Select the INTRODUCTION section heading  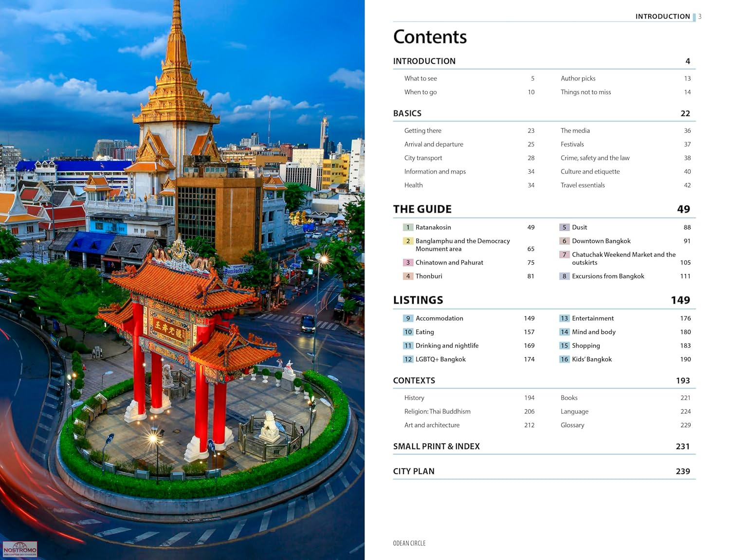pos(424,61)
